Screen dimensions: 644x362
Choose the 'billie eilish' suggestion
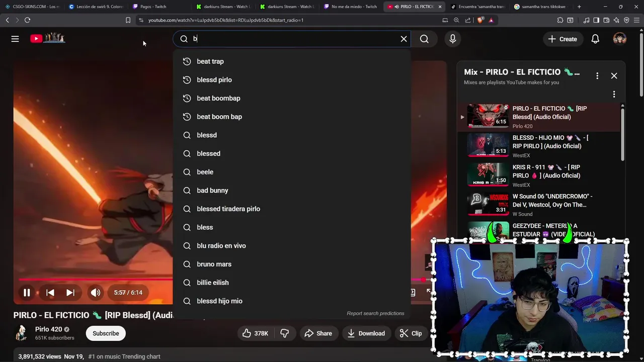click(292, 283)
